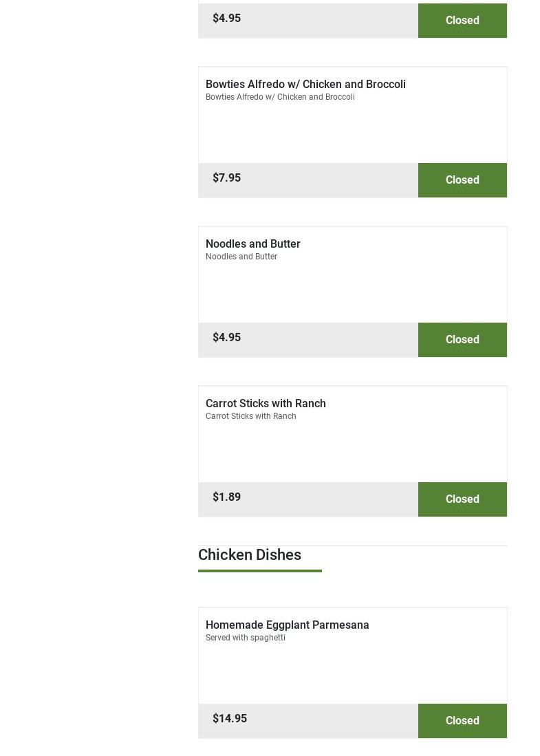Open the Bowties Alfredo w/ Chicken bold title
The height and width of the screenshot is (756, 540).
tap(305, 84)
